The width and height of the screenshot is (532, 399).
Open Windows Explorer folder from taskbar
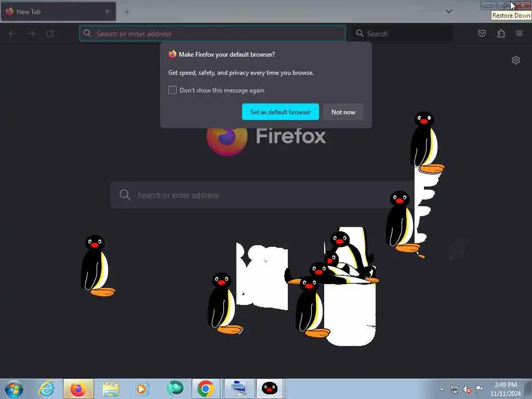tap(111, 389)
